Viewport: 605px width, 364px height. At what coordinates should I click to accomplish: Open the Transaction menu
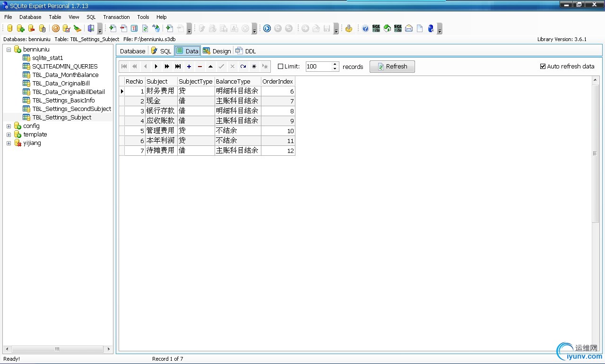(116, 17)
